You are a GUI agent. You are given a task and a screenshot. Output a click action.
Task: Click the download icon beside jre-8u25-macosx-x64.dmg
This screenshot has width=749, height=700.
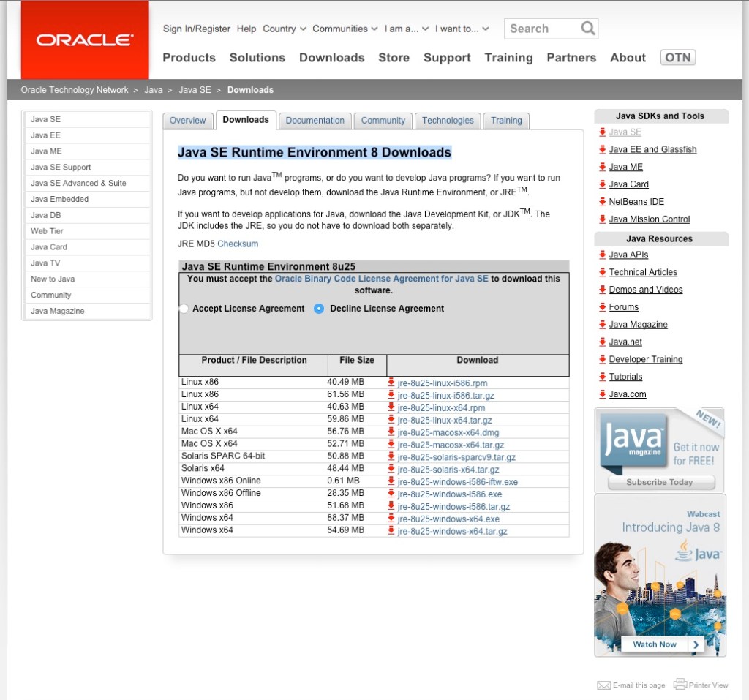point(391,433)
